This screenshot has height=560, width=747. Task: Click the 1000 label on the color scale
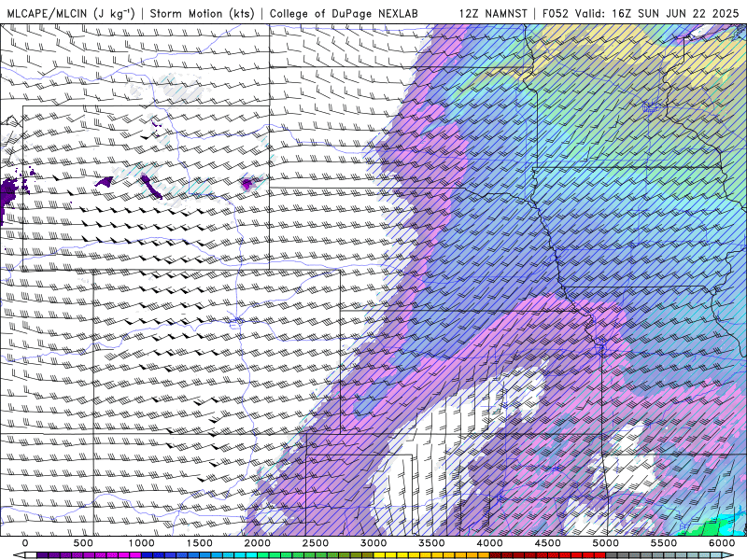pyautogui.click(x=142, y=543)
